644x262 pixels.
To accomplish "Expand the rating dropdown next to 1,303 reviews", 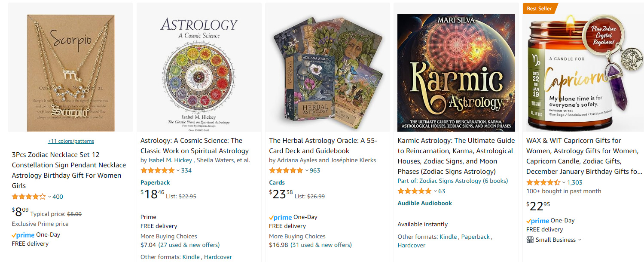I will [x=564, y=182].
